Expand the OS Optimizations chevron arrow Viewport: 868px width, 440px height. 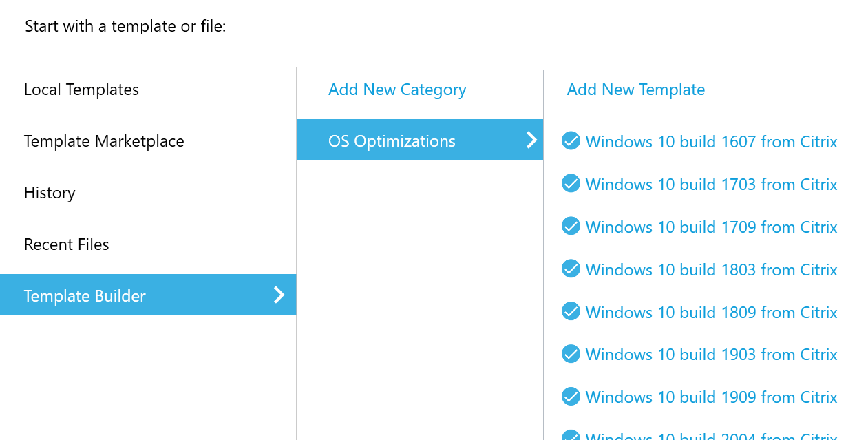tap(531, 140)
